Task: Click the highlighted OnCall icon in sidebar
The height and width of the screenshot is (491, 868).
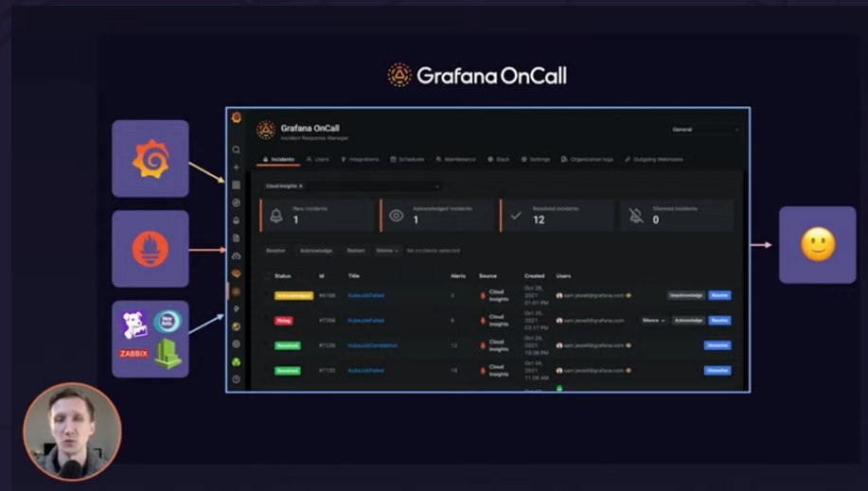Action: tap(237, 291)
